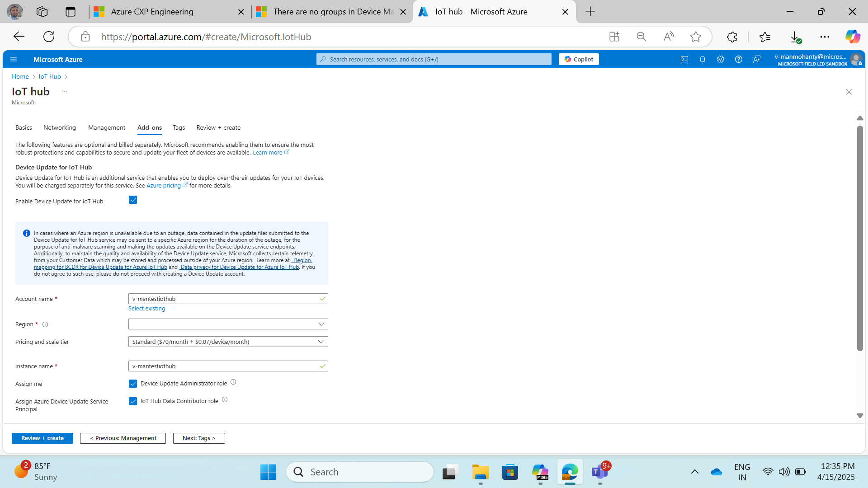Open browser favorites list icon
The width and height of the screenshot is (868, 488).
click(x=765, y=37)
